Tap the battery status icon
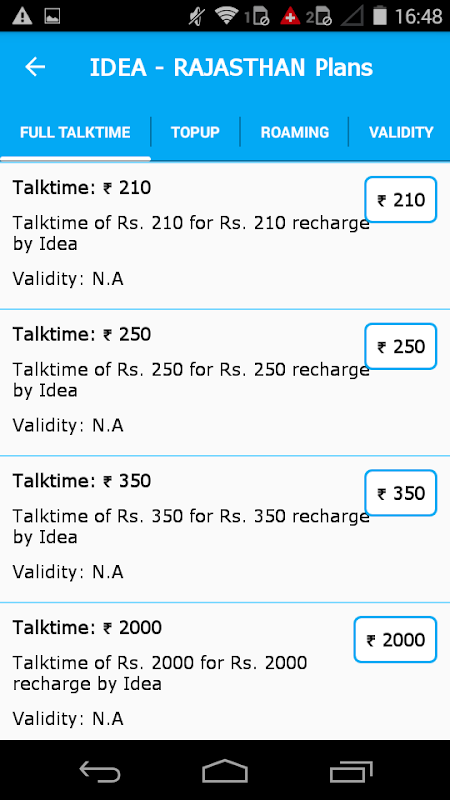 pos(380,15)
